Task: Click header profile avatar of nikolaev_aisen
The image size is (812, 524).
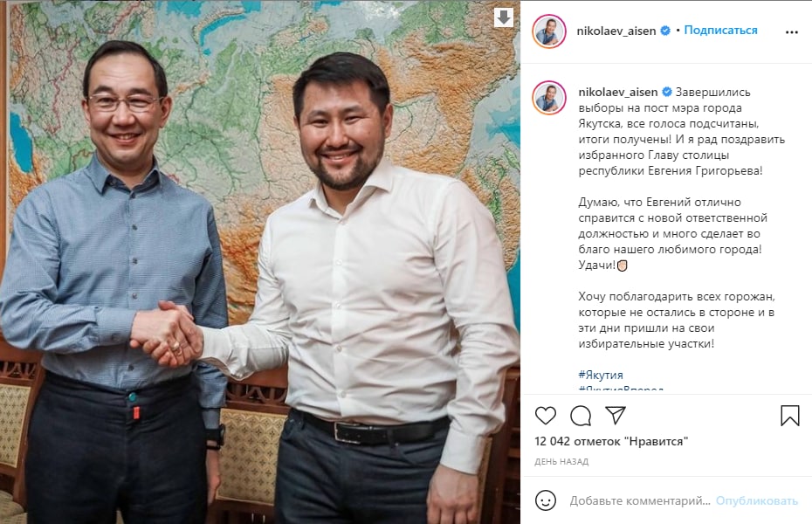Action: click(x=549, y=31)
